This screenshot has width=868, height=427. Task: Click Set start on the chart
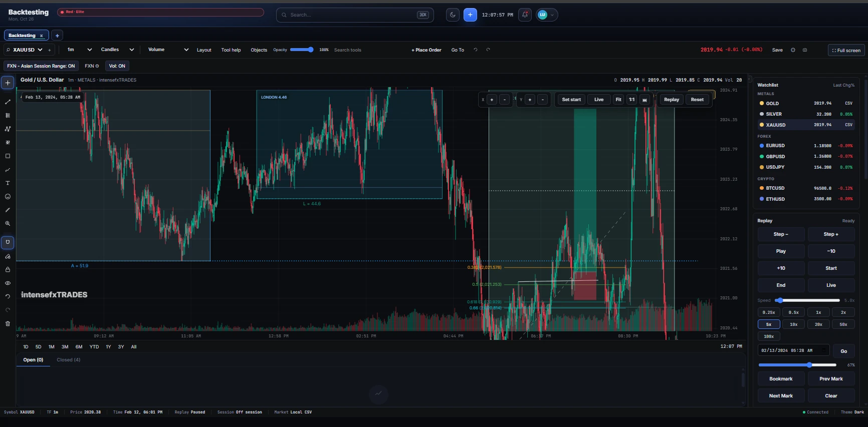coord(571,100)
